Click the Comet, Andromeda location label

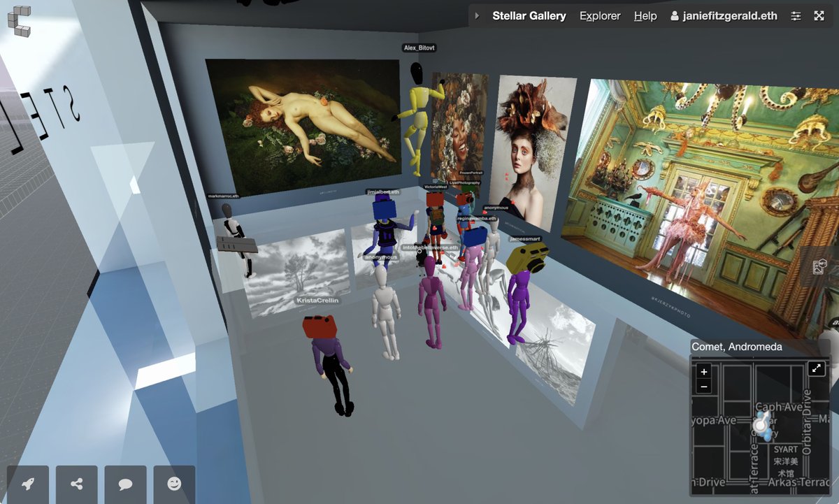[x=737, y=347]
